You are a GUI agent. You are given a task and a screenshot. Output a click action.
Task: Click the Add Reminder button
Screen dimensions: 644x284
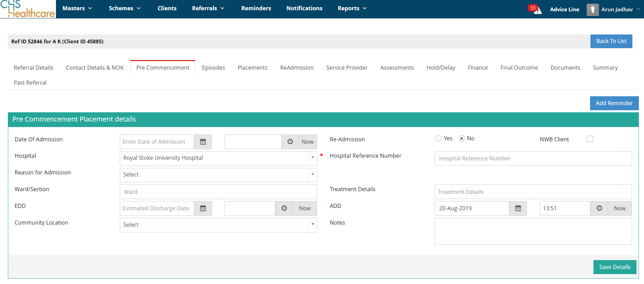(x=614, y=103)
